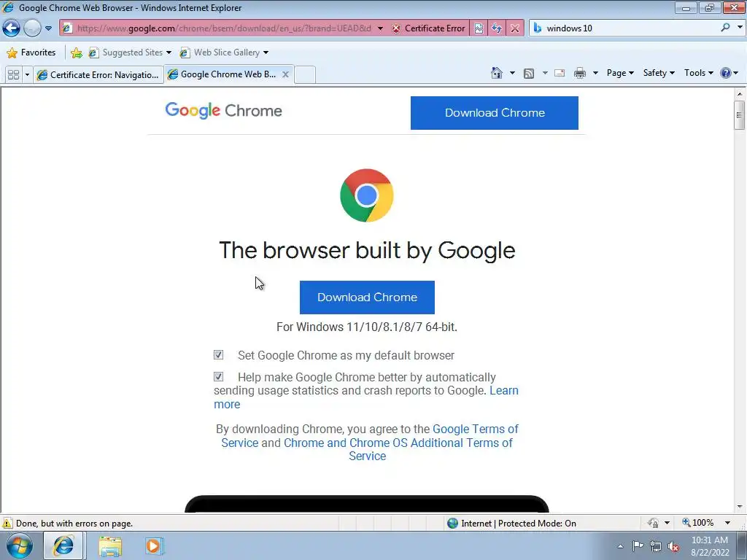Image resolution: width=747 pixels, height=560 pixels.
Task: Expand the Feeds dropdown arrow
Action: (545, 73)
